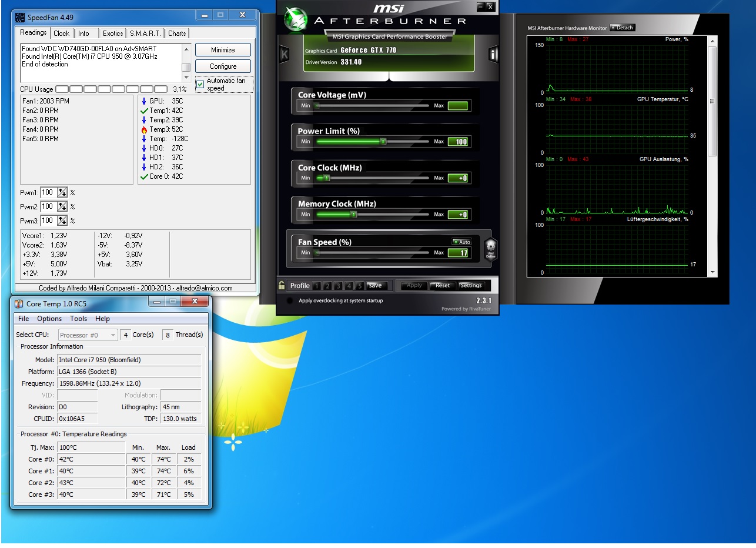The width and height of the screenshot is (756, 548).
Task: Adjust the Pwm3 spinner arrows
Action: [63, 220]
